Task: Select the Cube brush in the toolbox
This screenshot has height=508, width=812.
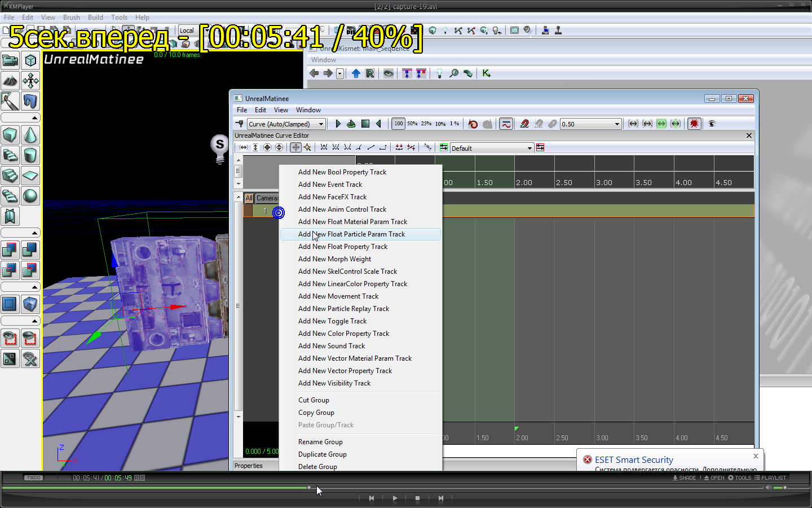Action: pyautogui.click(x=10, y=135)
